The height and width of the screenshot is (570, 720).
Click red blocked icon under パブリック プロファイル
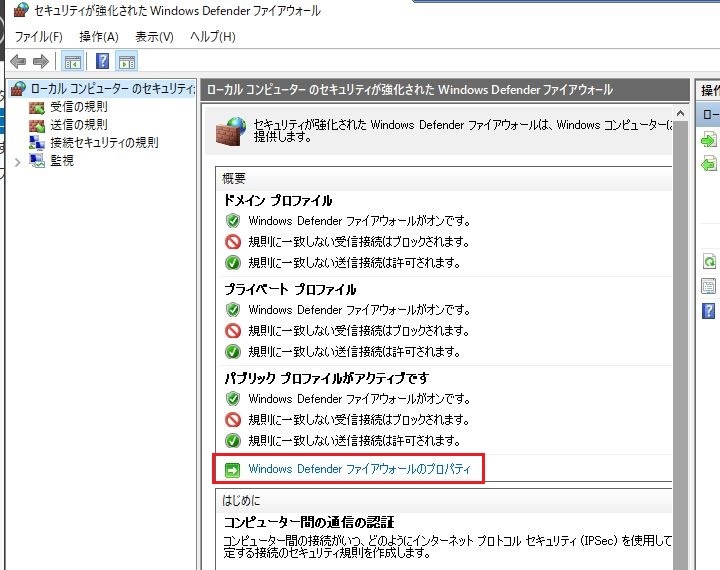tap(233, 420)
